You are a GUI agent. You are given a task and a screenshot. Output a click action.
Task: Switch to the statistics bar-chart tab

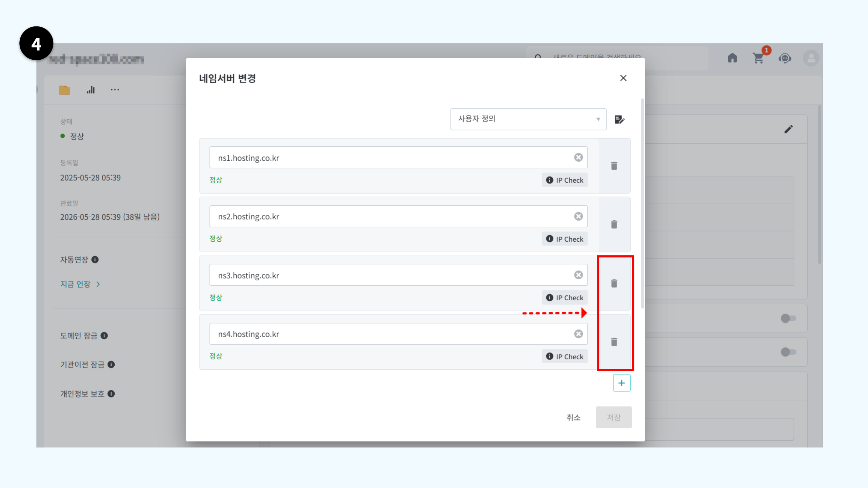point(91,90)
